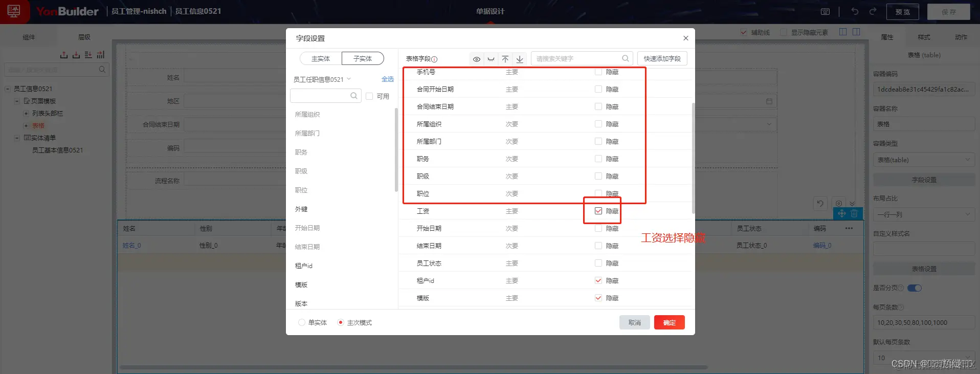Open the 员工任职信息0521 entity dropdown
Viewport: 980px width, 374px height.
click(x=322, y=79)
